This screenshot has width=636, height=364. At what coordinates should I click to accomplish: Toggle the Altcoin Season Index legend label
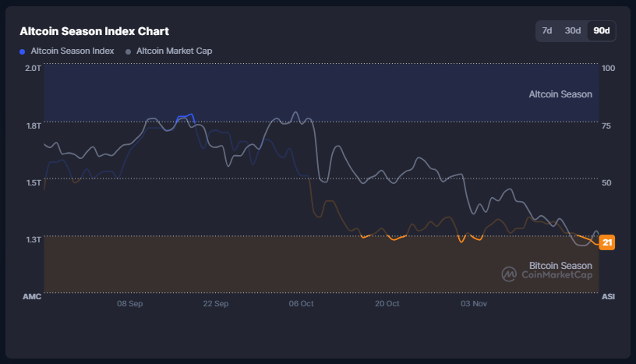coord(72,51)
